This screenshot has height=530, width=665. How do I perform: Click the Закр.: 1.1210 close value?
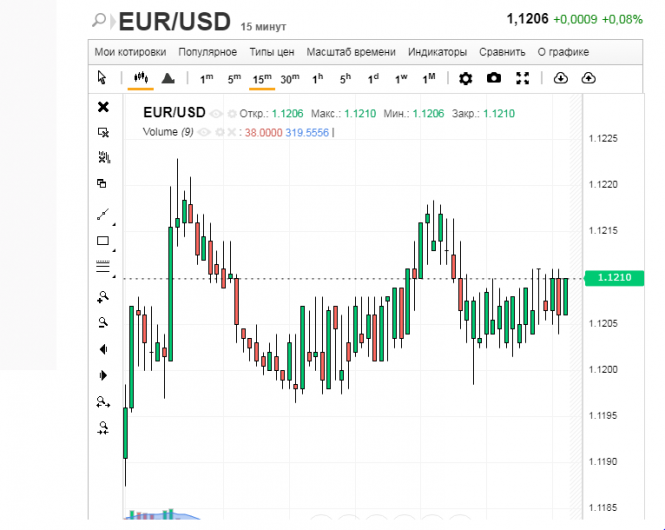coord(483,114)
